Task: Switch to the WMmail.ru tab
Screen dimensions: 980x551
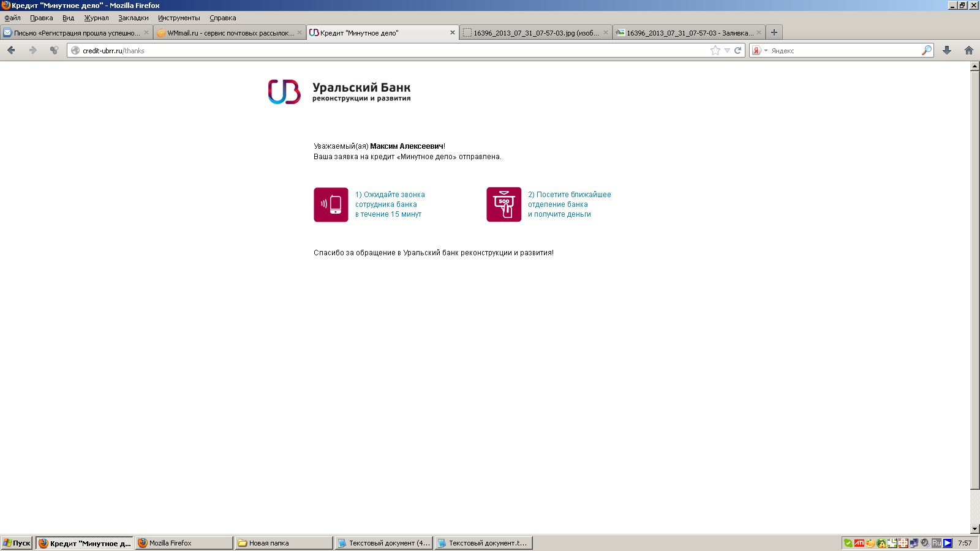Action: (x=229, y=32)
